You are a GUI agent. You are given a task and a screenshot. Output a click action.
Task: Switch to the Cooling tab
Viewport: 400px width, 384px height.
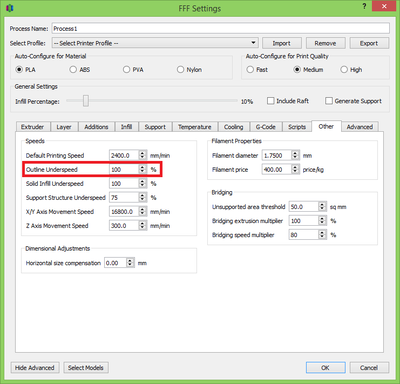pyautogui.click(x=233, y=127)
